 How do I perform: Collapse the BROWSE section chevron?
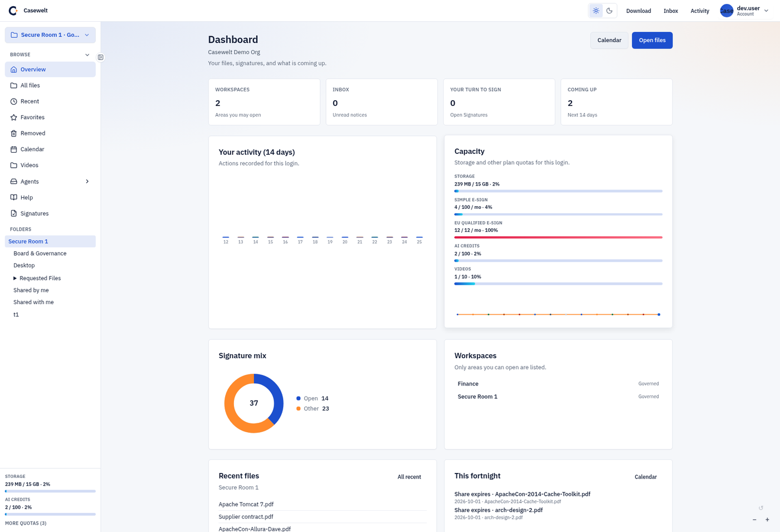click(x=87, y=55)
